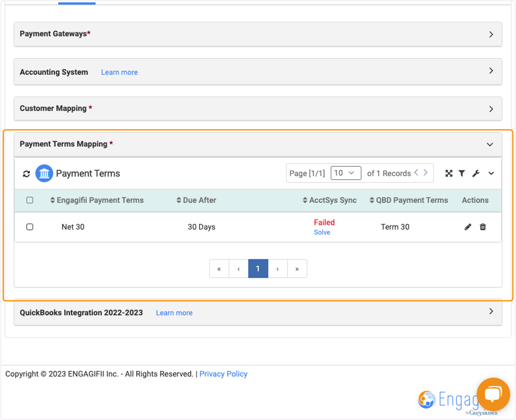
Task: Click the 30 Days cell
Action: pos(202,227)
